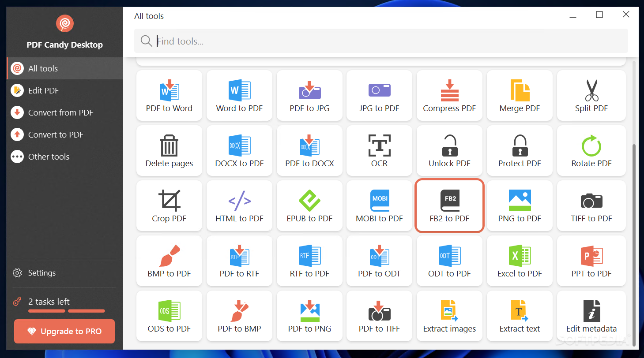Image resolution: width=644 pixels, height=358 pixels.
Task: Open the highlighted FB2 to PDF converter
Action: click(449, 206)
